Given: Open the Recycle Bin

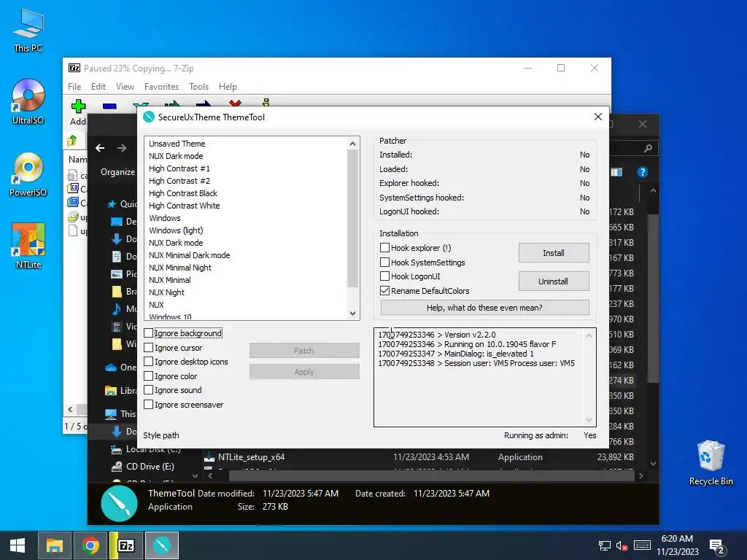Looking at the screenshot, I should coord(711,463).
